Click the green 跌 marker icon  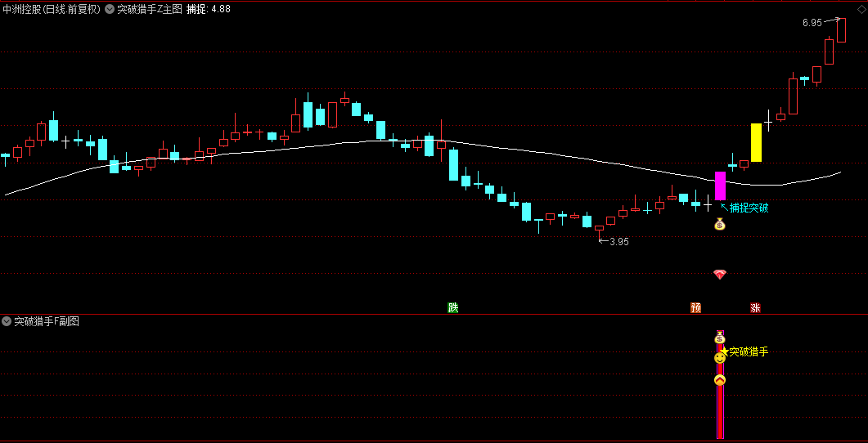coord(453,307)
